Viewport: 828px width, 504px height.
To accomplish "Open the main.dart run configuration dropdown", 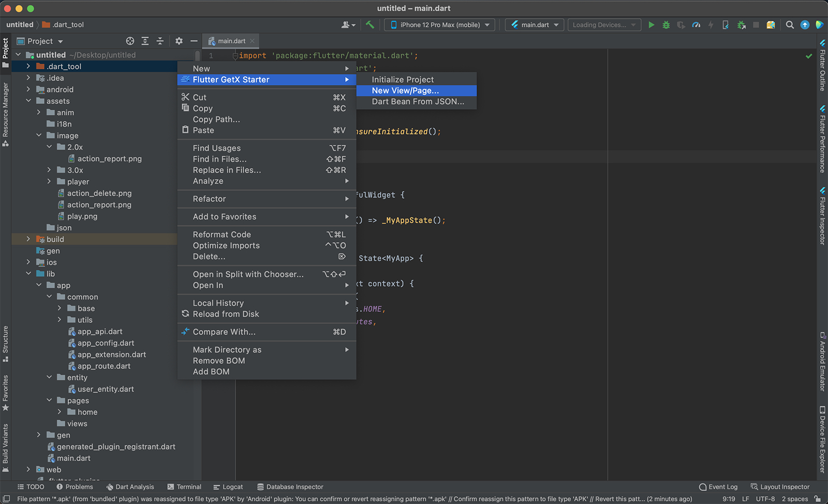I will (535, 24).
